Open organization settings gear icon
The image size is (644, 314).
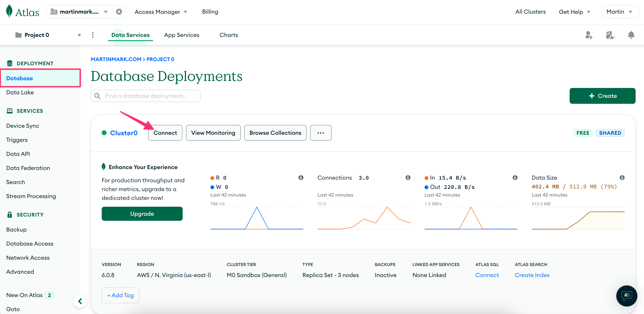119,12
